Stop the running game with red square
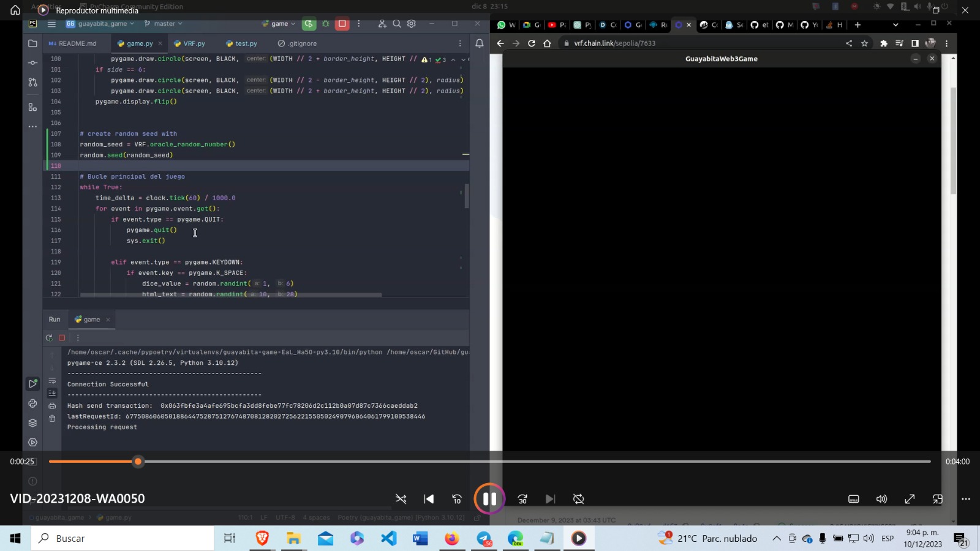The width and height of the screenshot is (980, 551). pyautogui.click(x=342, y=24)
